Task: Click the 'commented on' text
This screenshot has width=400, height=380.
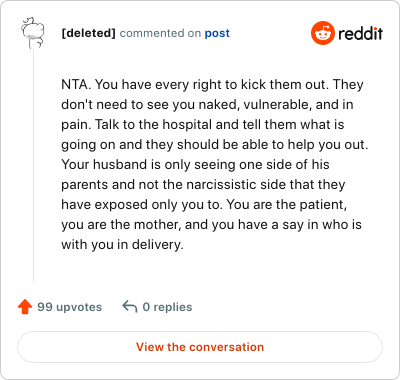Action: (160, 33)
